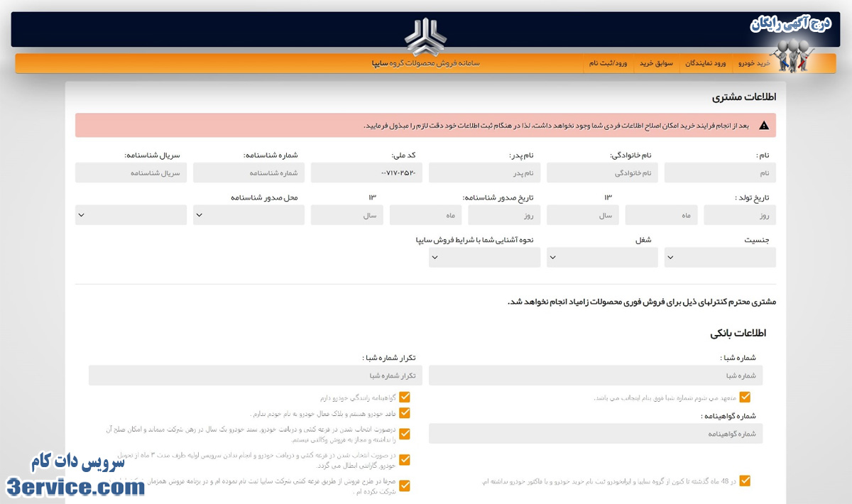Open the ورود نمایندگان menu item
The height and width of the screenshot is (504, 852).
pyautogui.click(x=706, y=63)
